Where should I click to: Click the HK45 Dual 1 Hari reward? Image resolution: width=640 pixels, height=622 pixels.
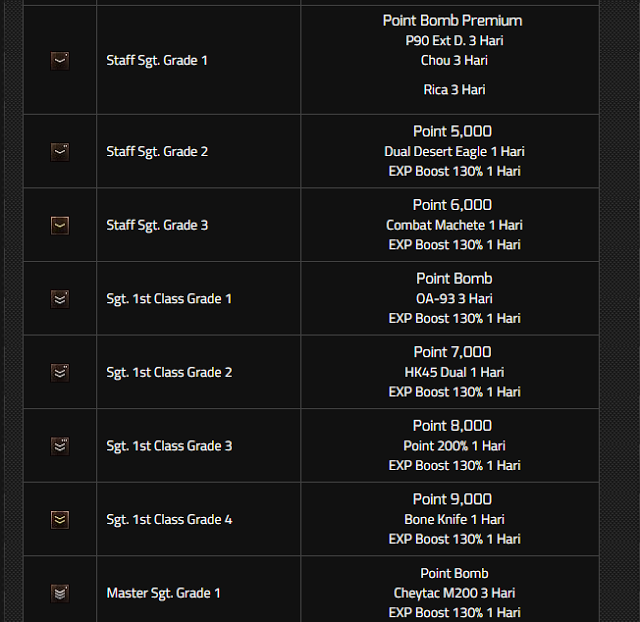coord(454,372)
